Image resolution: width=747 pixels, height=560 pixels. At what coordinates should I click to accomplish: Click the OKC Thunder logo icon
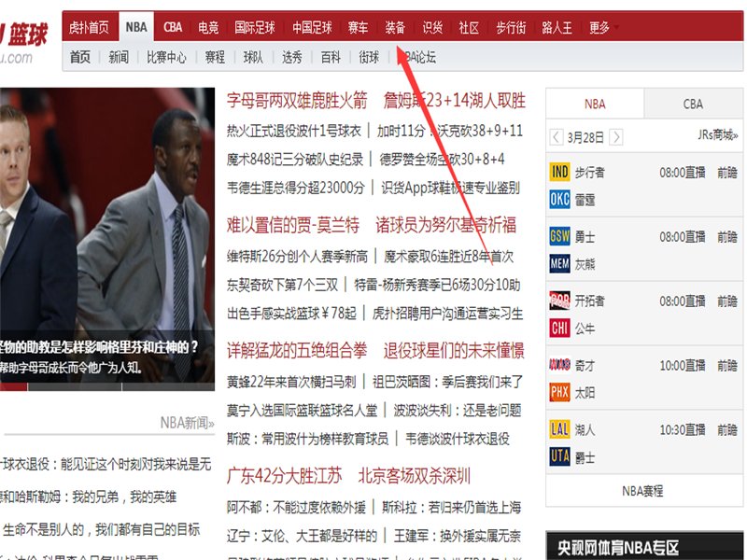point(561,198)
